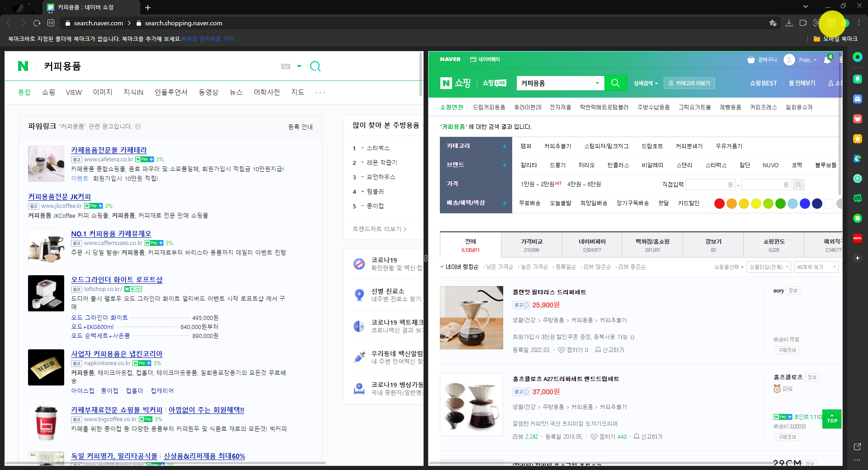868x470 pixels.
Task: Open the yellow star bookmarks sidebar icon
Action: click(x=858, y=139)
